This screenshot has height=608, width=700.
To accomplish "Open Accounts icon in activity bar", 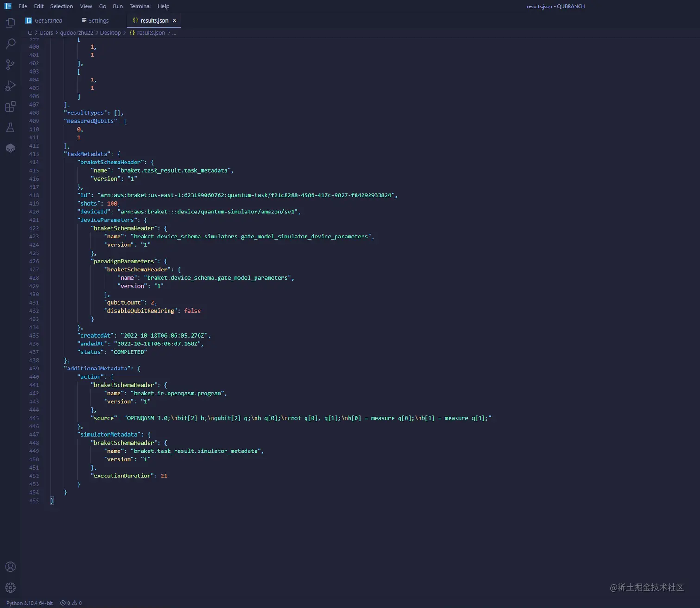I will click(x=10, y=567).
